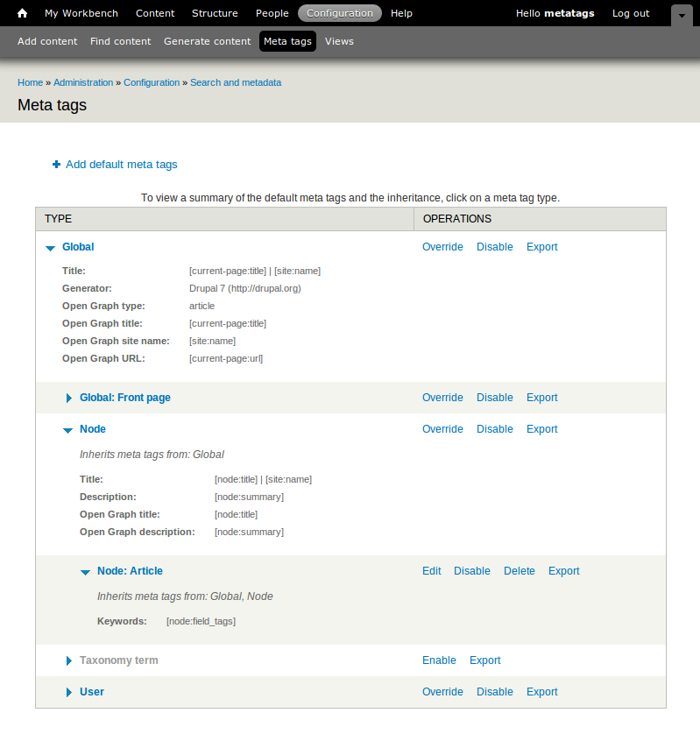Switch to the Views tab

[339, 41]
